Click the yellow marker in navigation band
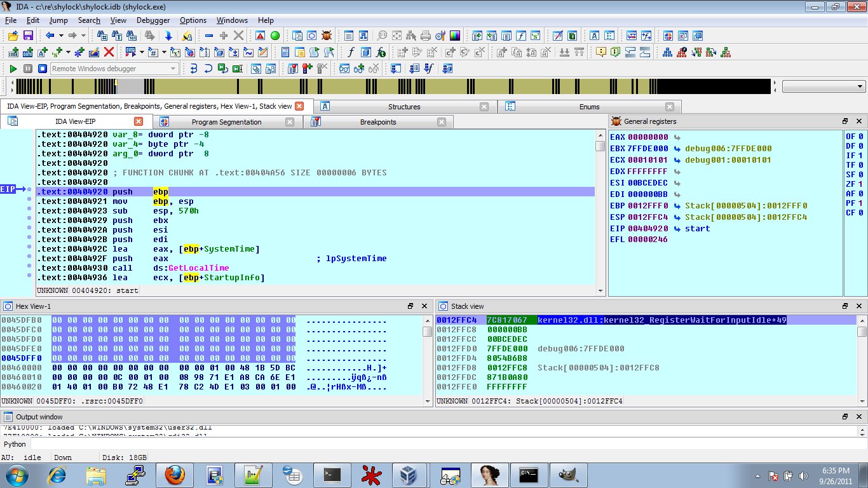This screenshot has height=488, width=868. (116, 82)
